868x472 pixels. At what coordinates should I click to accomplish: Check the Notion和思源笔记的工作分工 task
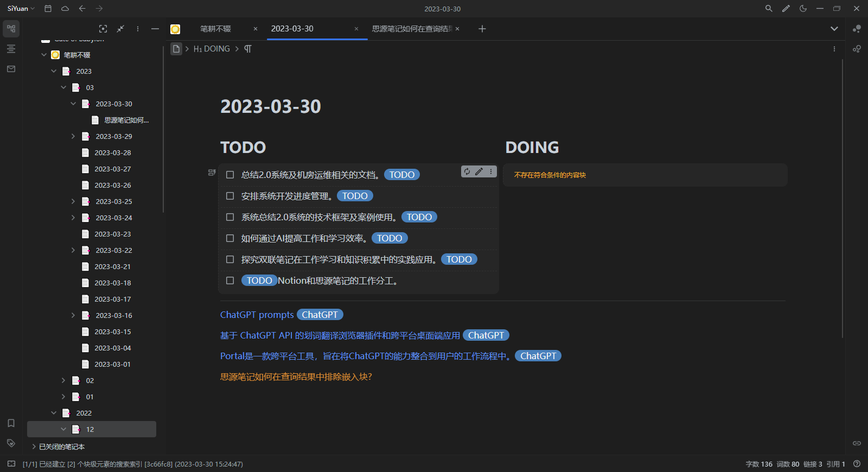[230, 280]
